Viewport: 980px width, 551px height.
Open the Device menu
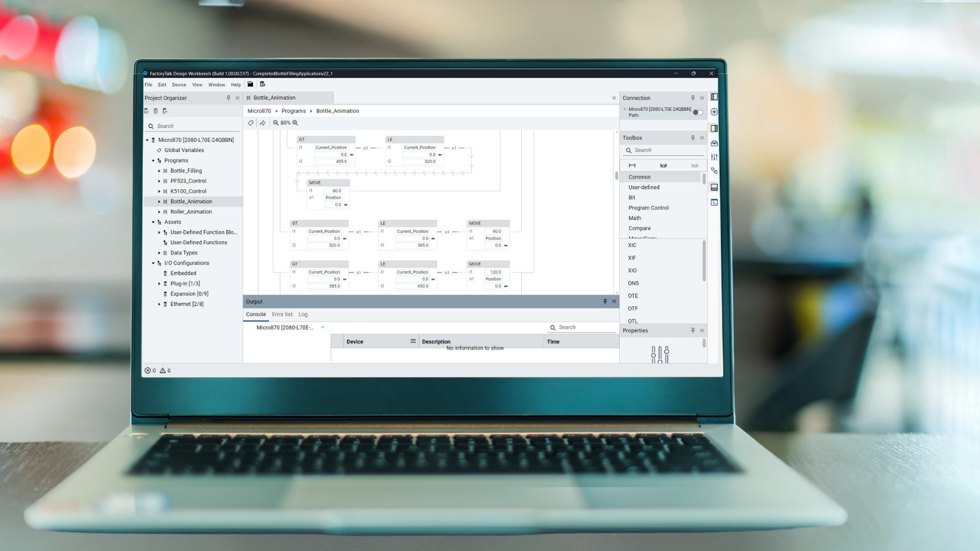pyautogui.click(x=179, y=84)
